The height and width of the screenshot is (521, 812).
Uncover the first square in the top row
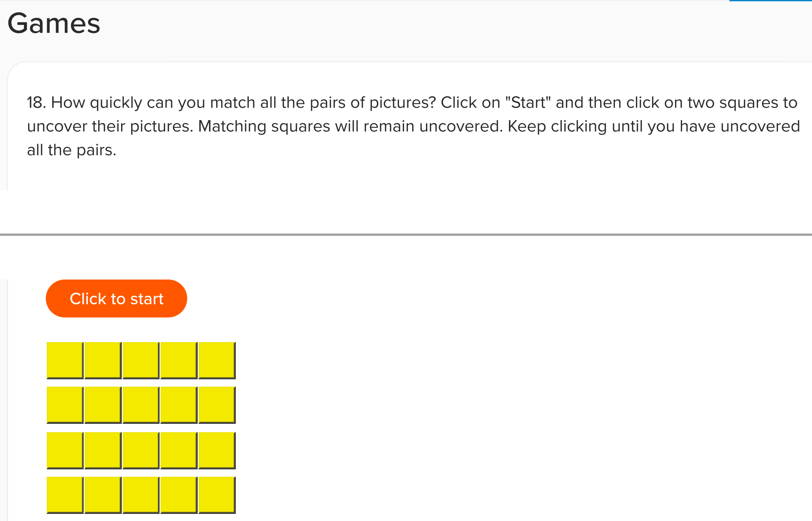point(65,360)
